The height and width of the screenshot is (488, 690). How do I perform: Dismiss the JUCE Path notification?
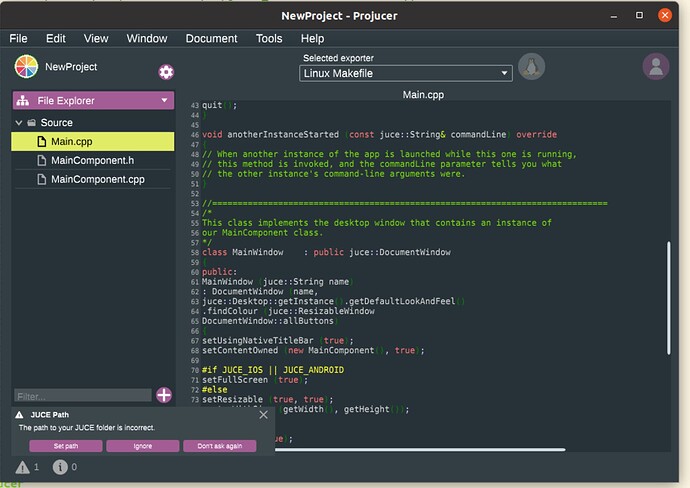click(x=263, y=415)
